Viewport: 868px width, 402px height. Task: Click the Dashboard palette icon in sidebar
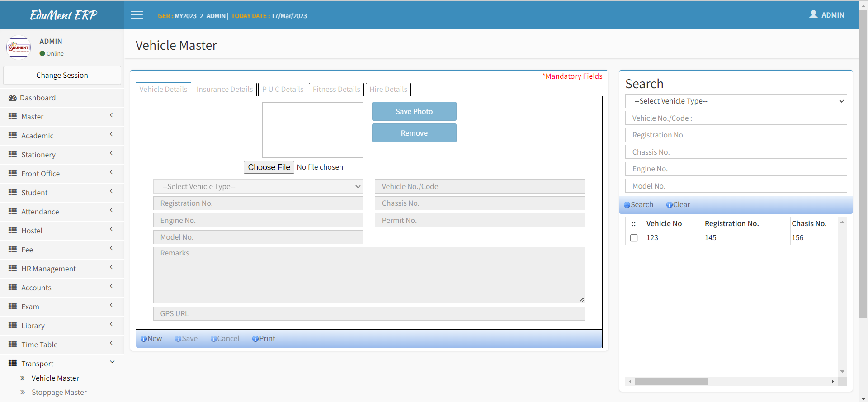tap(13, 98)
